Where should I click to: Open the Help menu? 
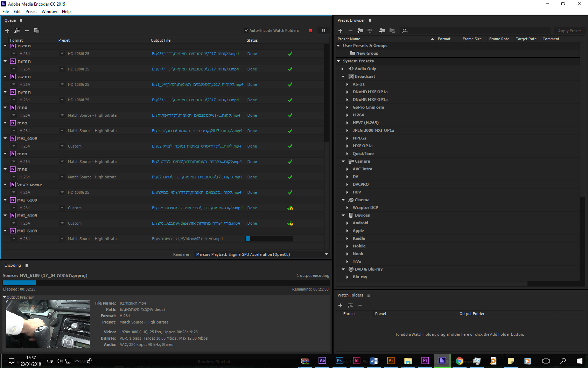tap(66, 12)
